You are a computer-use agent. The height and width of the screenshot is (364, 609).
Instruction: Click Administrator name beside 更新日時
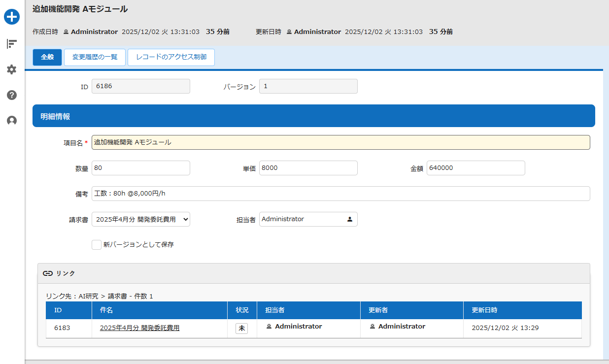[317, 32]
